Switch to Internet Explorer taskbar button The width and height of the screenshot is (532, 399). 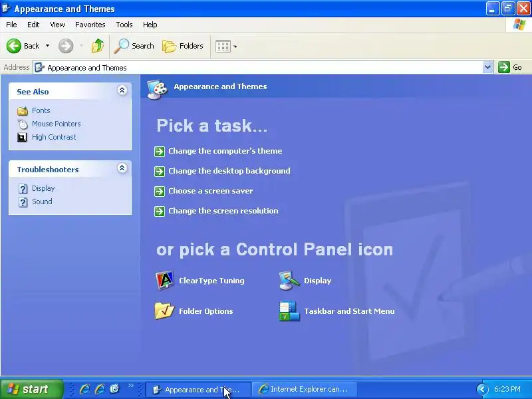305,390
